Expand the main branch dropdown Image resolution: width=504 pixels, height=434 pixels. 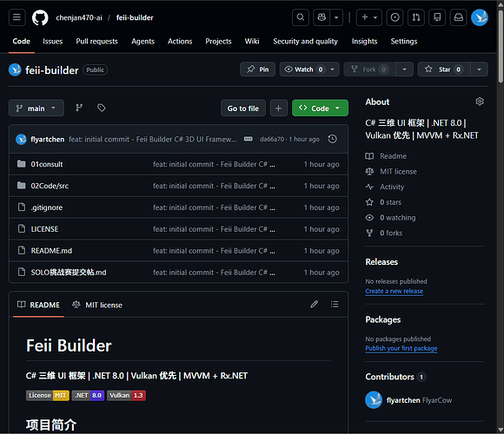[36, 108]
